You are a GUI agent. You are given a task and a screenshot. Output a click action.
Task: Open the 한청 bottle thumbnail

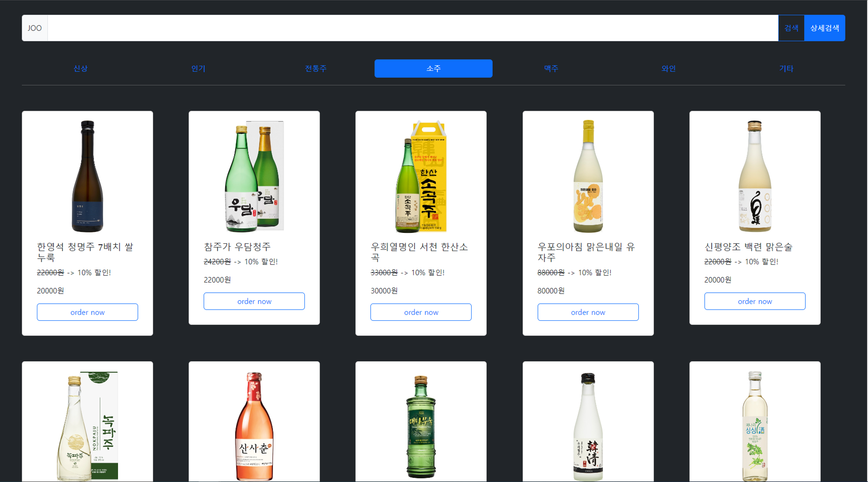(588, 425)
